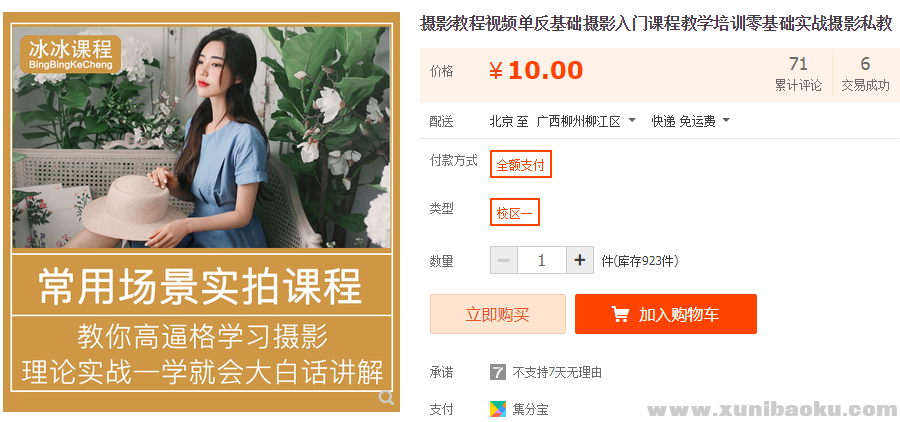
Task: Click the main product photo thumbnail
Action: click(201, 212)
